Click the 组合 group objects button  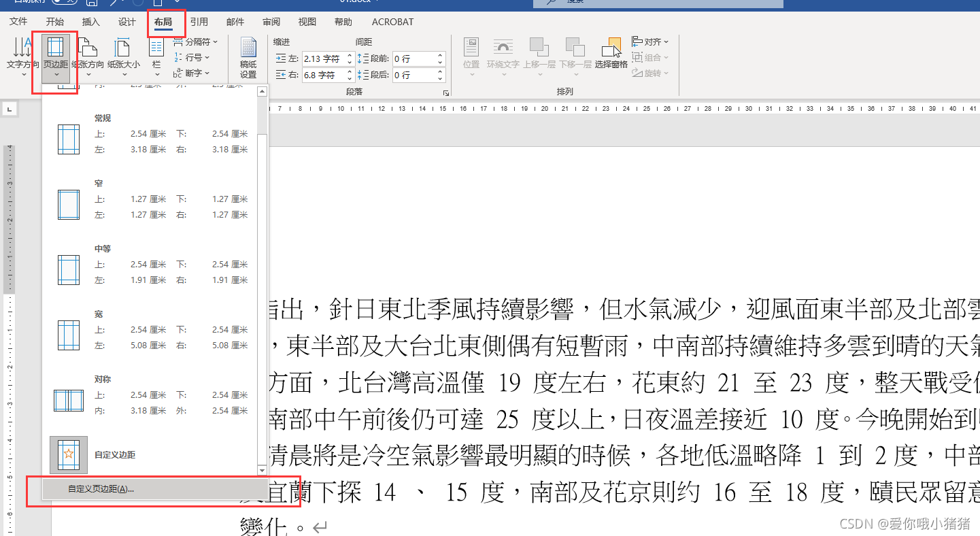pos(650,57)
